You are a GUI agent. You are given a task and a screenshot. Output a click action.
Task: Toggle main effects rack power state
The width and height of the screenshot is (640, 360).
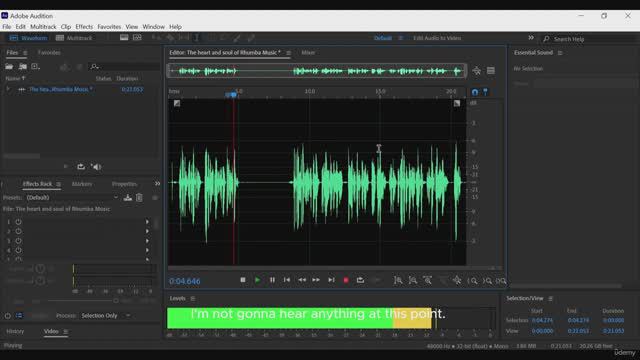pos(8,316)
